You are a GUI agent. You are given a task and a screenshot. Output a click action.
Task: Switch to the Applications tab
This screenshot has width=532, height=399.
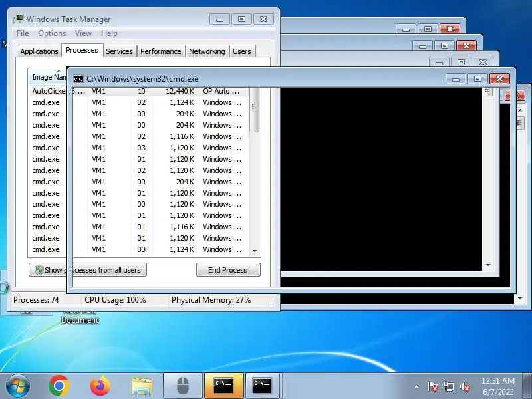click(39, 51)
